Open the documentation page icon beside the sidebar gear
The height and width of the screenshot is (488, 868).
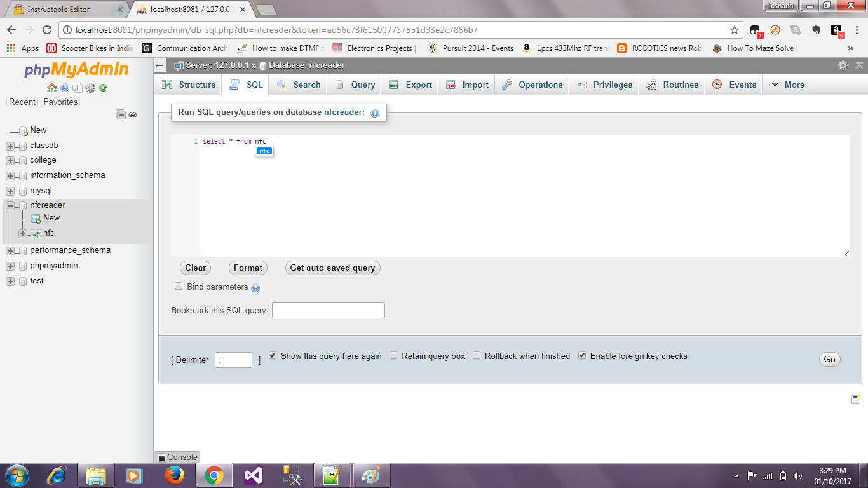tap(77, 88)
